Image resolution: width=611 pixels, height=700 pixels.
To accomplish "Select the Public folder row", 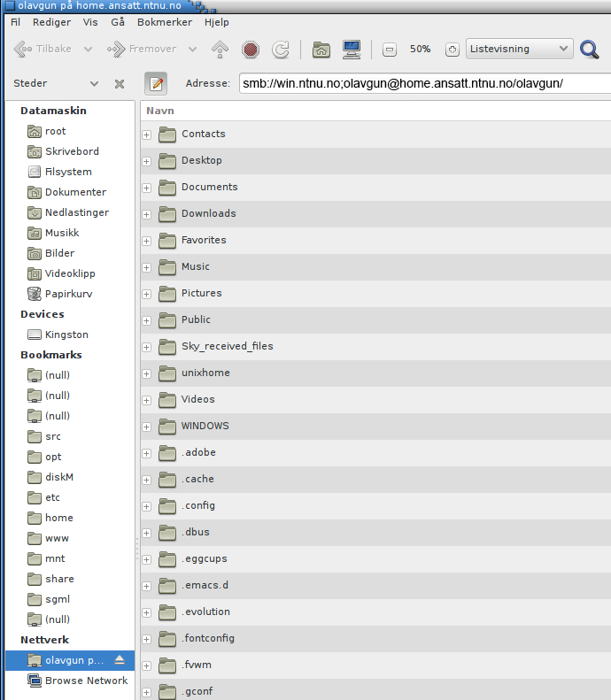I will point(375,320).
